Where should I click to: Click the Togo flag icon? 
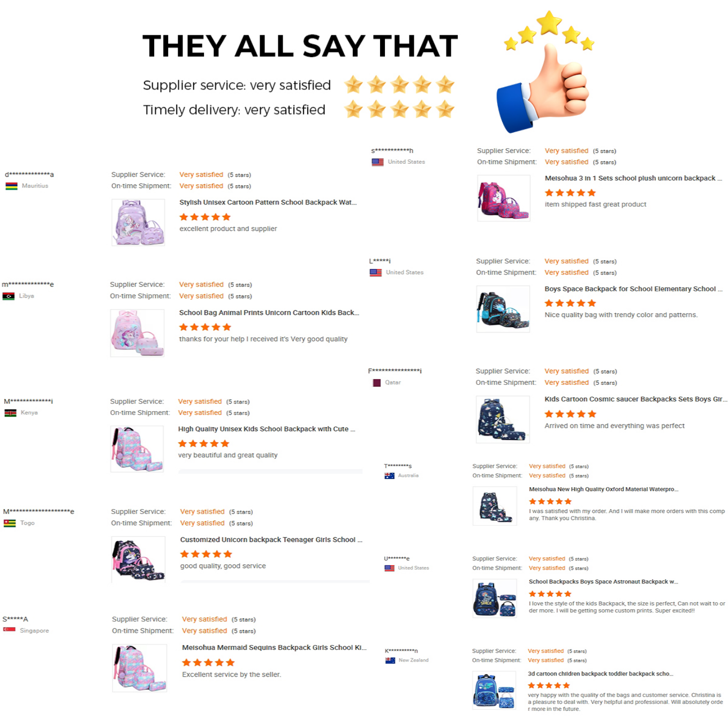[x=10, y=523]
